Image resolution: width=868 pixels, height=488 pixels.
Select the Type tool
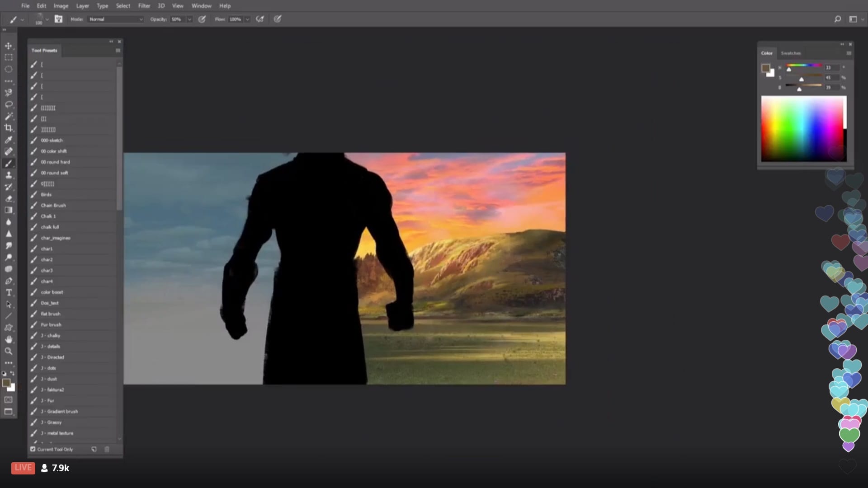8,292
